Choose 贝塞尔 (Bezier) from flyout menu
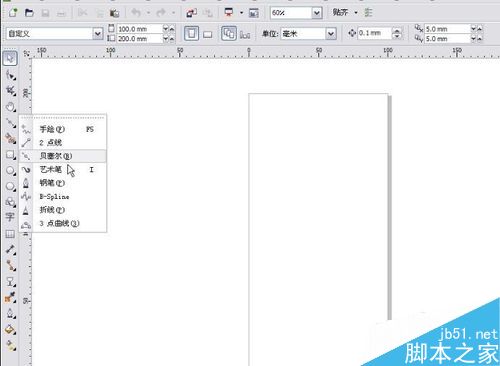 pos(63,156)
